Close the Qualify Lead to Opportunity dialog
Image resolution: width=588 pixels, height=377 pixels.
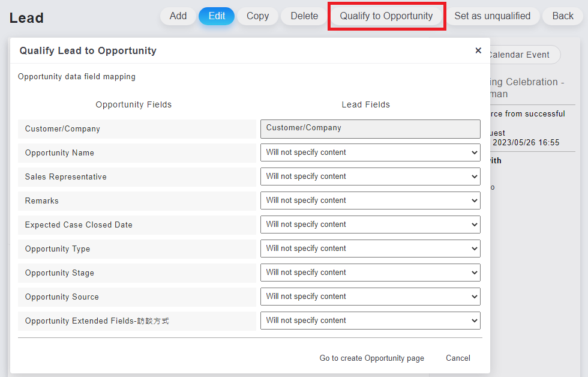pyautogui.click(x=478, y=50)
